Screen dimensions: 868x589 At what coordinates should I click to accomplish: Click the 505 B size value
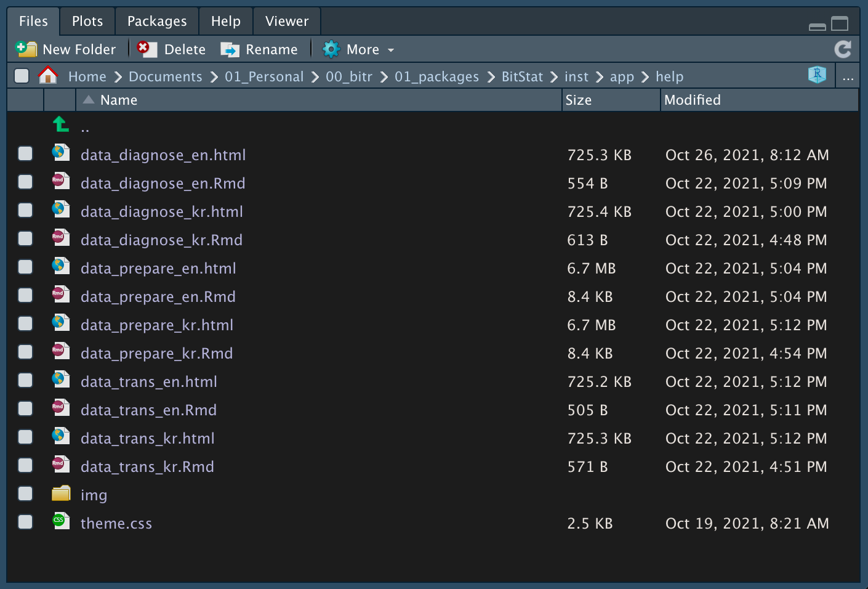(x=587, y=410)
